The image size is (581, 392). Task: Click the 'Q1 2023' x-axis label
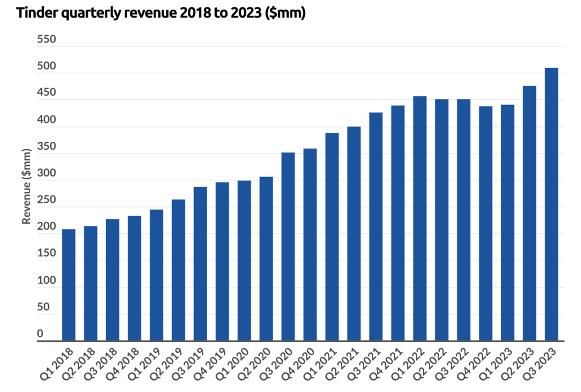click(496, 364)
